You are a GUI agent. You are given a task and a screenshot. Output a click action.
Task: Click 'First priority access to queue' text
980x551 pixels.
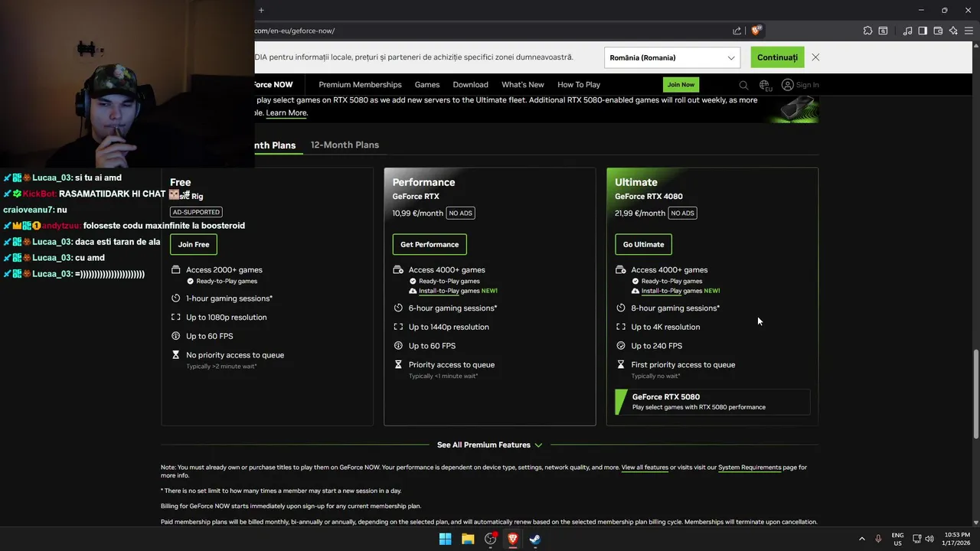(x=683, y=365)
